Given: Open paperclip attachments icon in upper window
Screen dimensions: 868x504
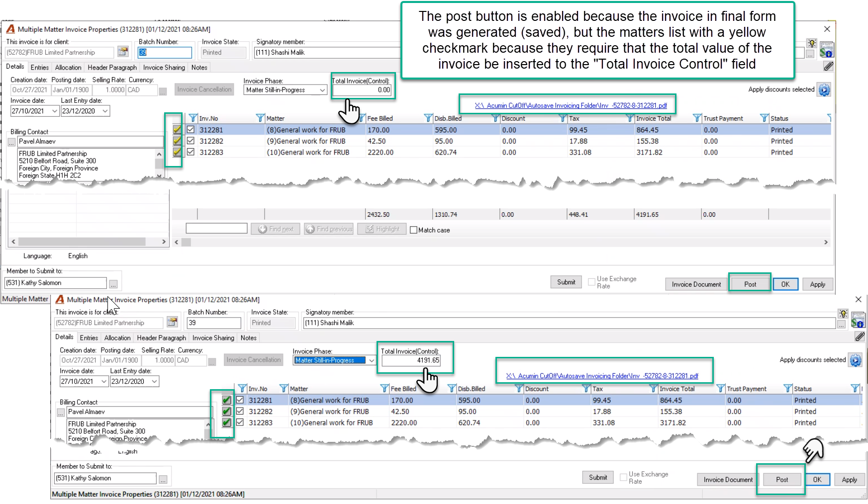Looking at the screenshot, I should [x=828, y=66].
